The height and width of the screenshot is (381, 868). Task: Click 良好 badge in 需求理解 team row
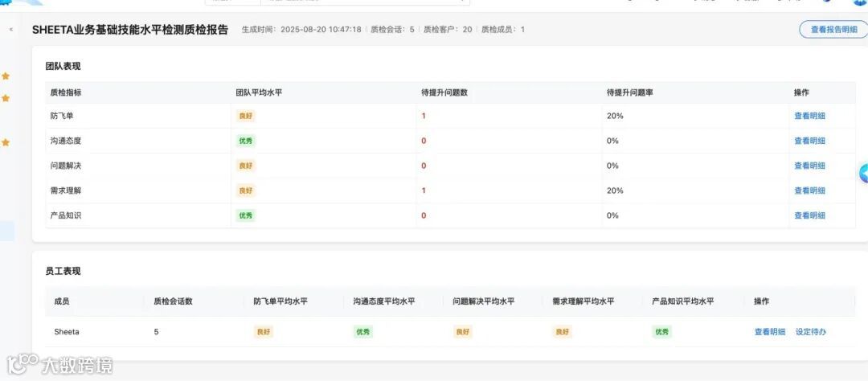246,190
